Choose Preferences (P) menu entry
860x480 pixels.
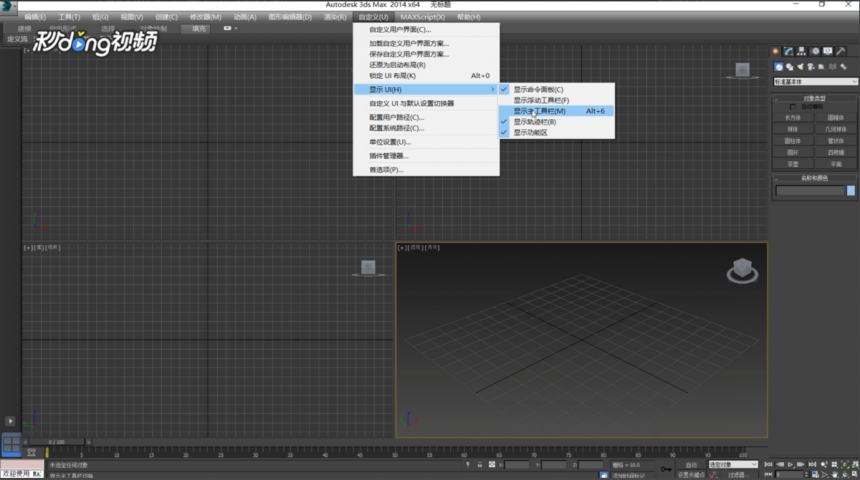coord(426,170)
